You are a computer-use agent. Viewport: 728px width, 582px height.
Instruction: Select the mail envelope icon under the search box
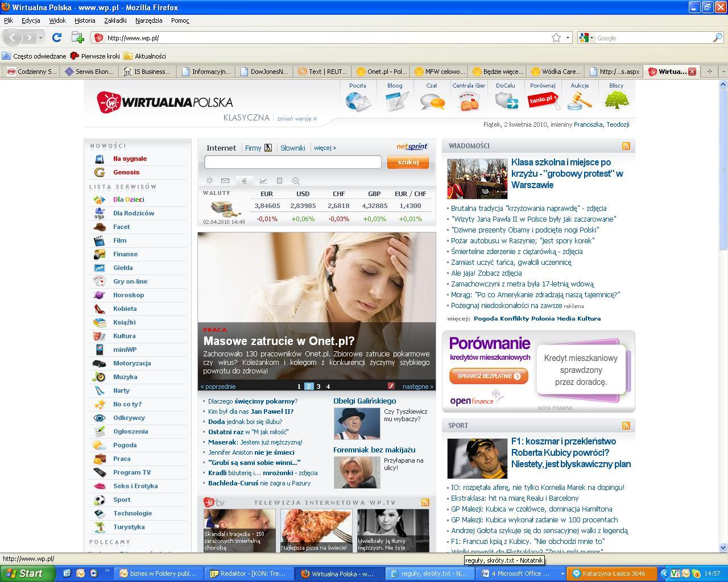click(x=225, y=181)
